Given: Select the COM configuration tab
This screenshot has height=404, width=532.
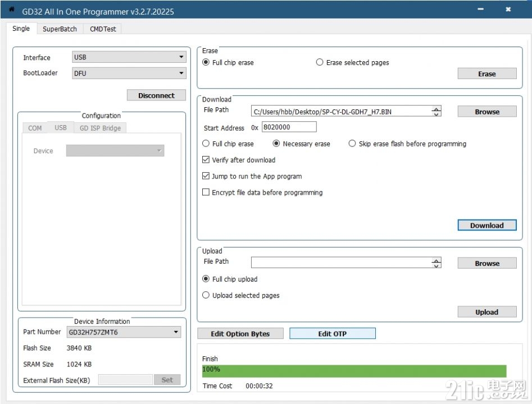Looking at the screenshot, I should [35, 128].
